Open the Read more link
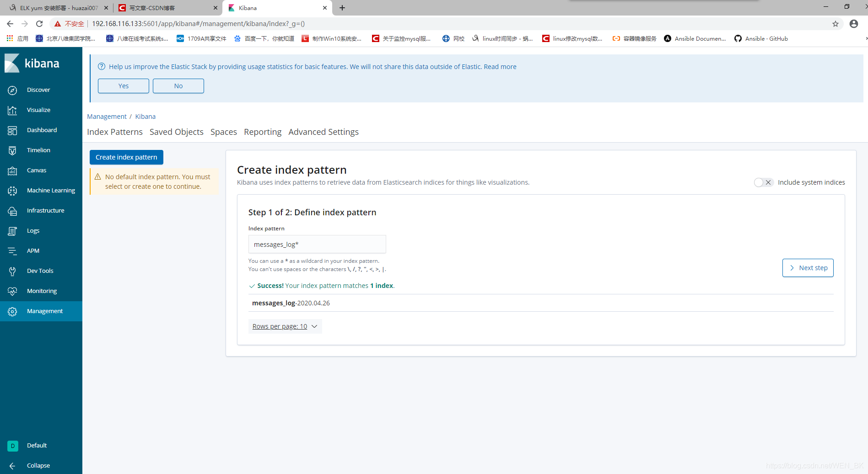 [500, 67]
